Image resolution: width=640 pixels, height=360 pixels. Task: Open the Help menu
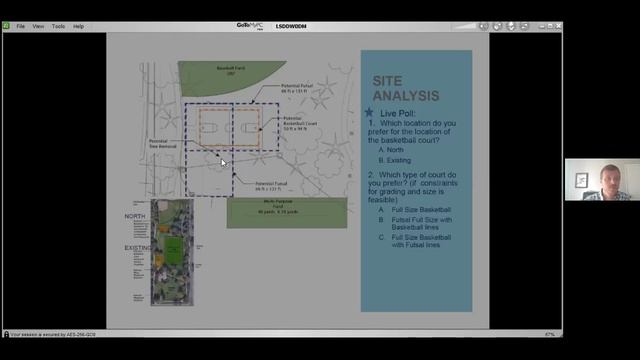(78, 26)
